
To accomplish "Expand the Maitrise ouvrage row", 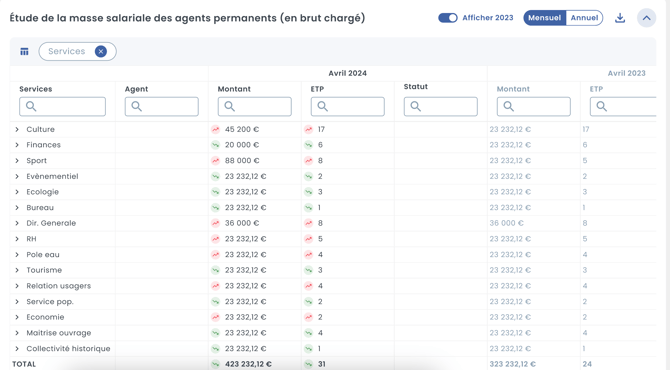I will [x=17, y=333].
